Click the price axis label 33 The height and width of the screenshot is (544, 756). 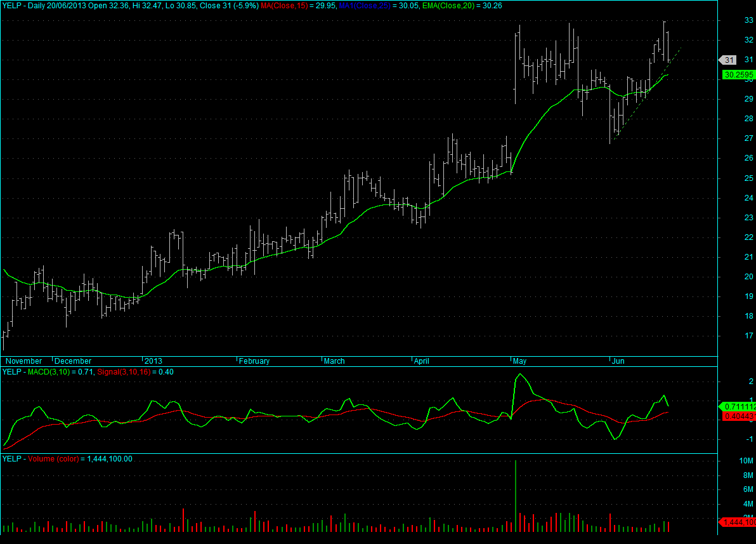[x=749, y=20]
